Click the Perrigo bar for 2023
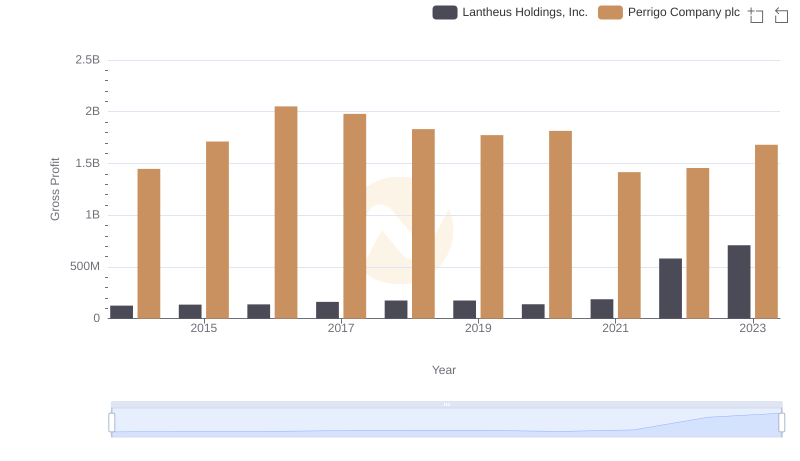The height and width of the screenshot is (461, 800). tap(766, 232)
